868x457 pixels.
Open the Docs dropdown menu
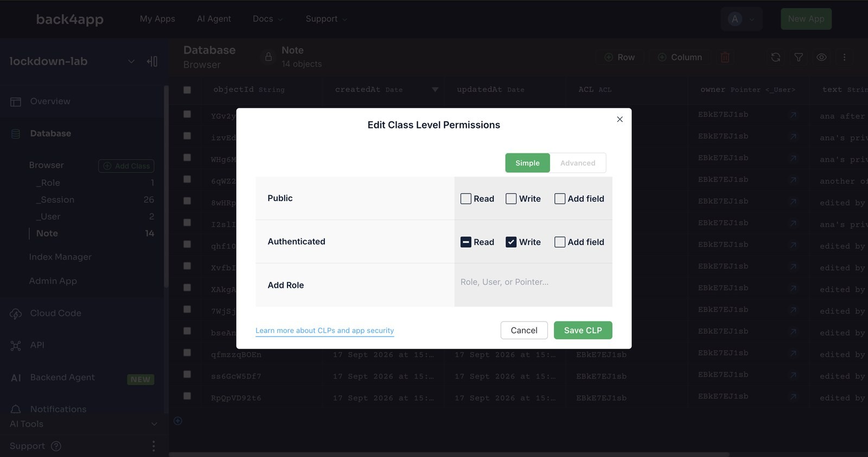click(x=267, y=19)
